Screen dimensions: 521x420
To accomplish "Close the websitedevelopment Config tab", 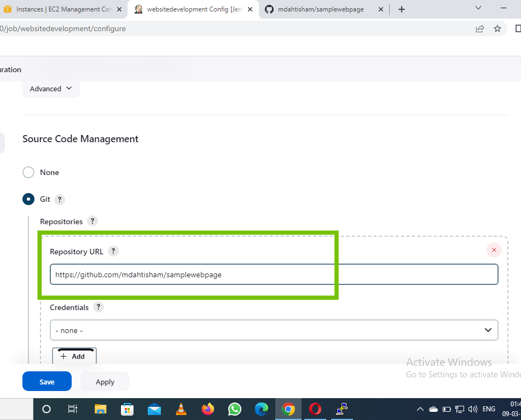I will (250, 9).
